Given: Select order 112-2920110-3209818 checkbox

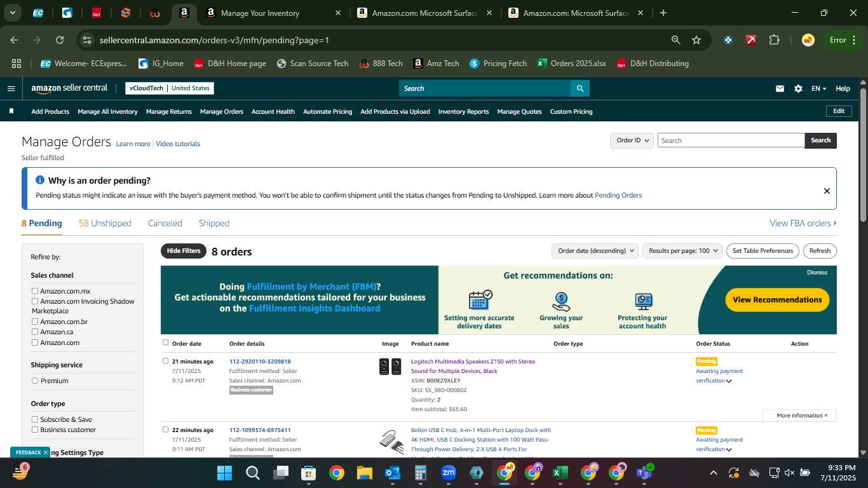Looking at the screenshot, I should click(165, 361).
